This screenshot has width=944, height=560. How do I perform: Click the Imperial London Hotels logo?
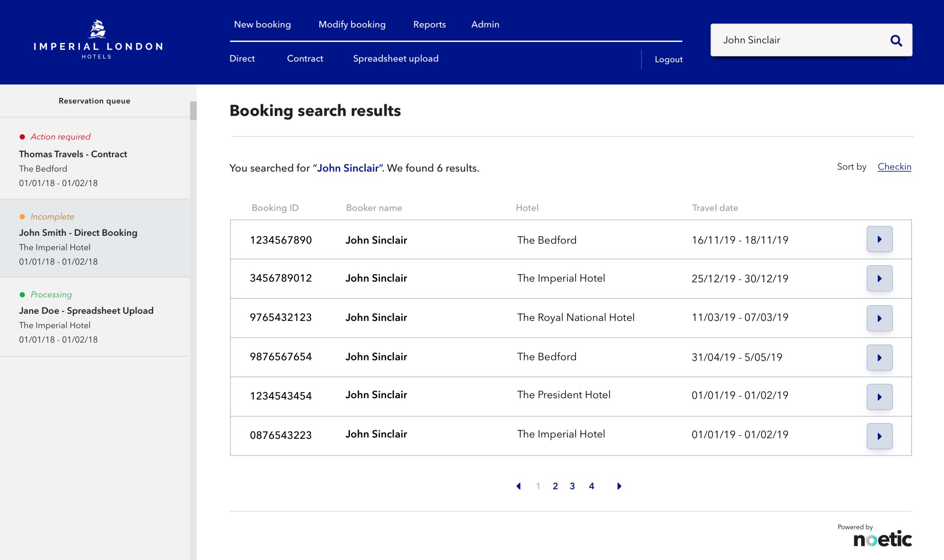tap(98, 40)
